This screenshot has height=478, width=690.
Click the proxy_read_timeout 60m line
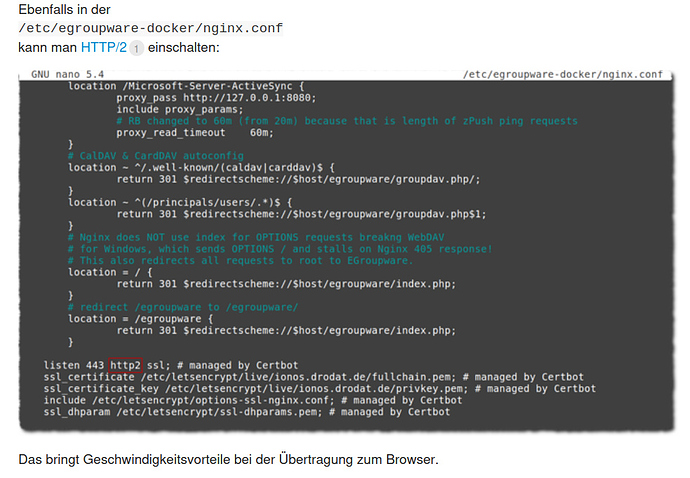(x=194, y=133)
